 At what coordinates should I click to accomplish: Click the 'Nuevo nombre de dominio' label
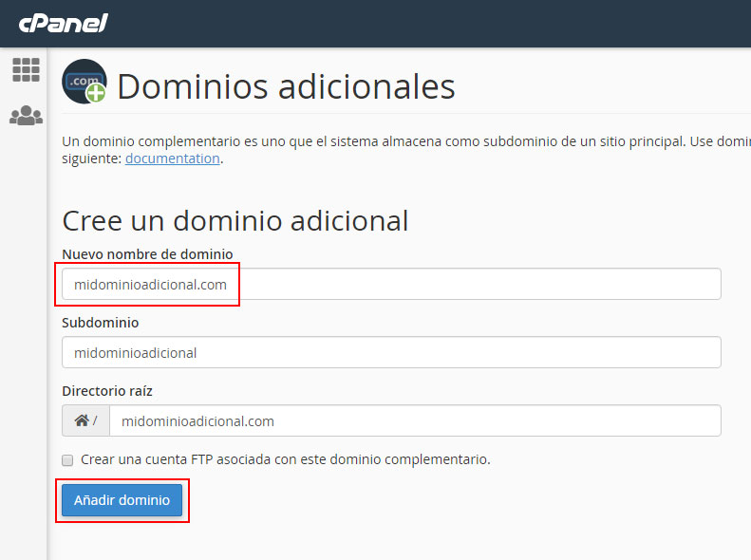point(147,254)
